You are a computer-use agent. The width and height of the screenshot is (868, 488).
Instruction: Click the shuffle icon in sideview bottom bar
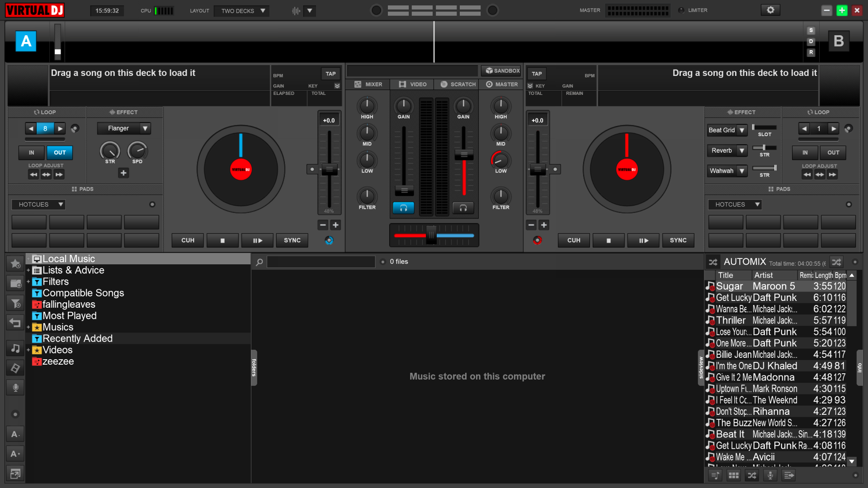[752, 475]
